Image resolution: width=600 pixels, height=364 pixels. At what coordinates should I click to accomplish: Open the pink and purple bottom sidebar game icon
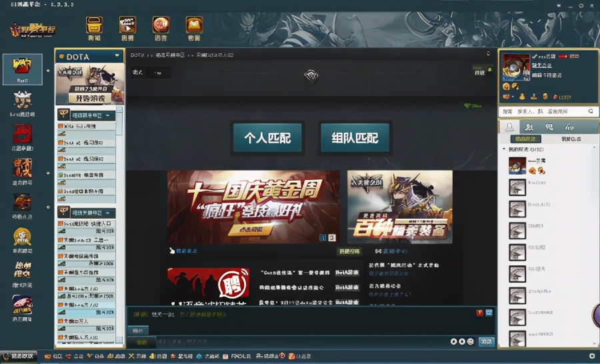coord(22,305)
